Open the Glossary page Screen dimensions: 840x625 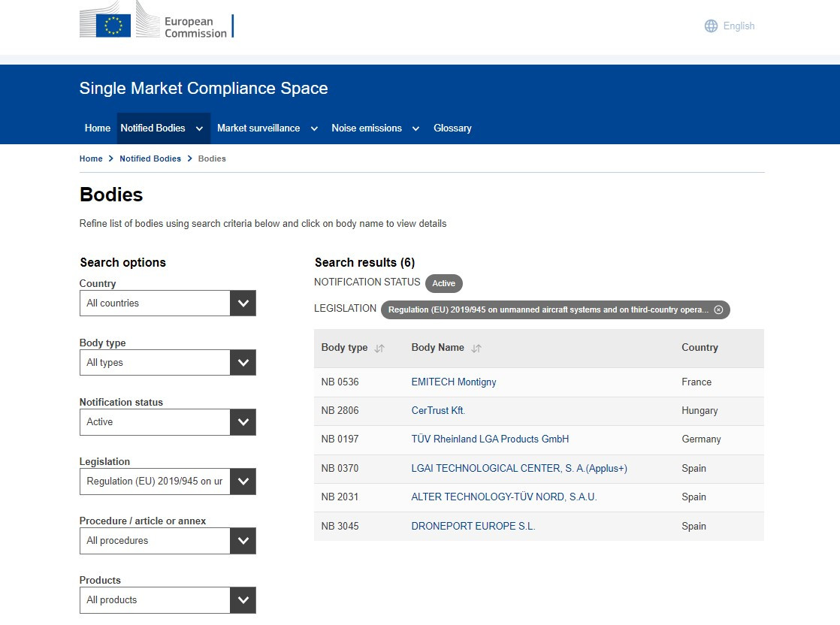[452, 128]
